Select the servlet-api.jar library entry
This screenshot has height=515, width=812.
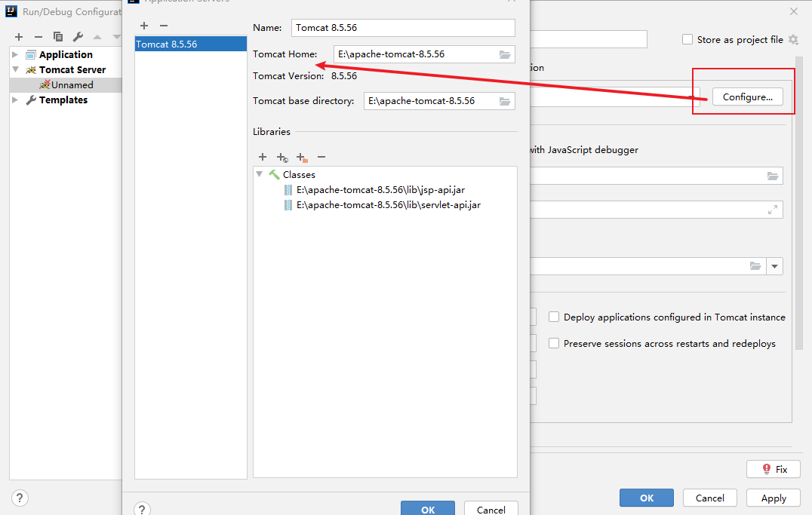[x=389, y=205]
